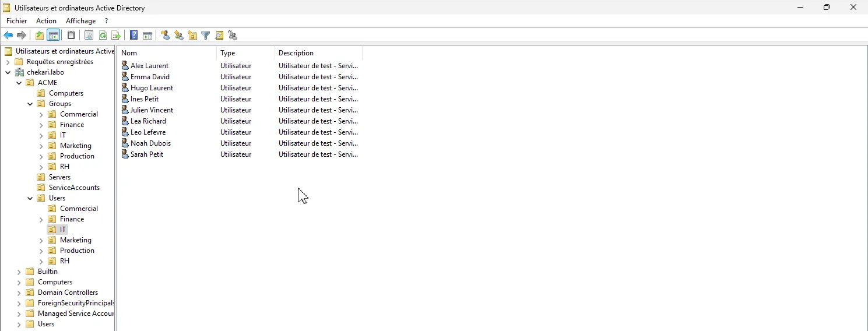Screen dimensions: 868x331
Task: Toggle the show/hide console tree button
Action: click(x=54, y=36)
